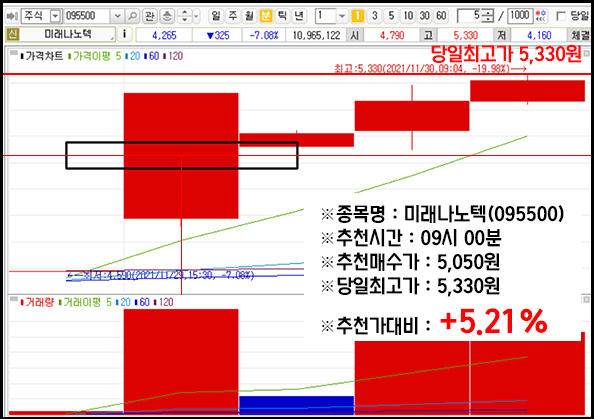This screenshot has width=594, height=419.
Task: Open the stock code 095500 dropdown arrow
Action: (x=117, y=16)
